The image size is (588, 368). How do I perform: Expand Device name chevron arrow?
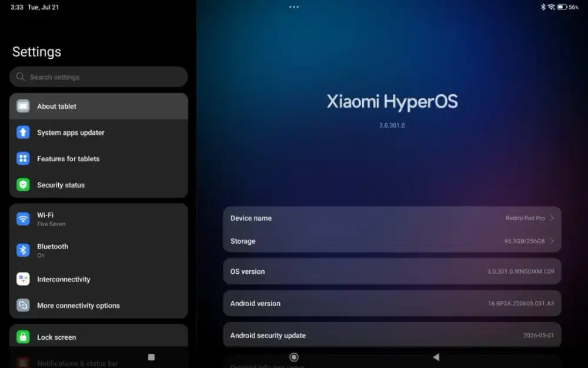[552, 218]
